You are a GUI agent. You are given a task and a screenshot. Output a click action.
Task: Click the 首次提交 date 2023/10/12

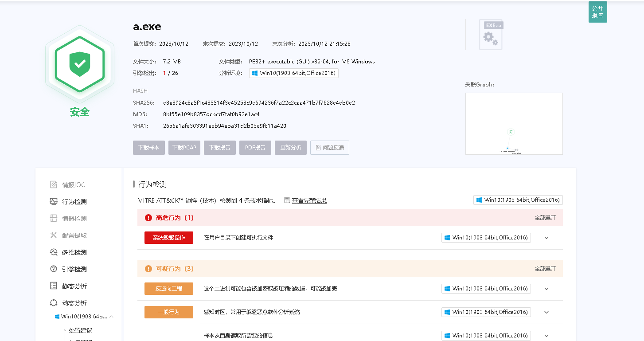[174, 44]
